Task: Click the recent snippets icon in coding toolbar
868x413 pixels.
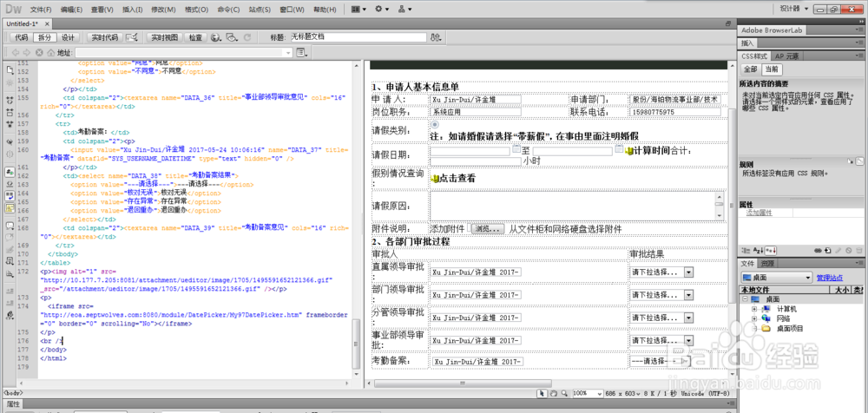Action: [10, 262]
